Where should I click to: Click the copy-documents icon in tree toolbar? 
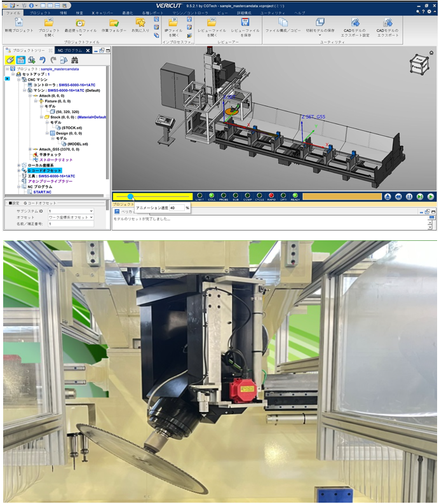(x=64, y=60)
